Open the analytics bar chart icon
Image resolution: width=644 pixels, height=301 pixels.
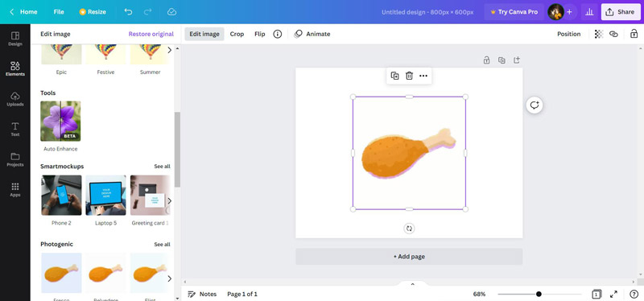click(589, 12)
